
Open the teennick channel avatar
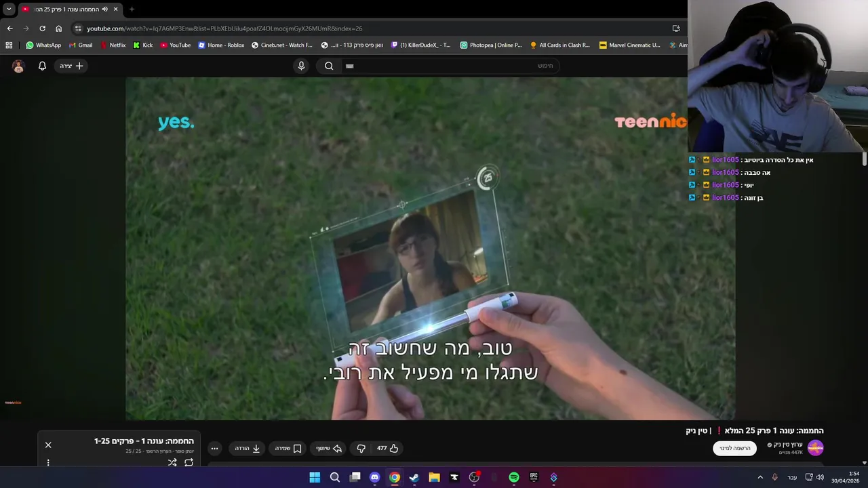coord(815,448)
